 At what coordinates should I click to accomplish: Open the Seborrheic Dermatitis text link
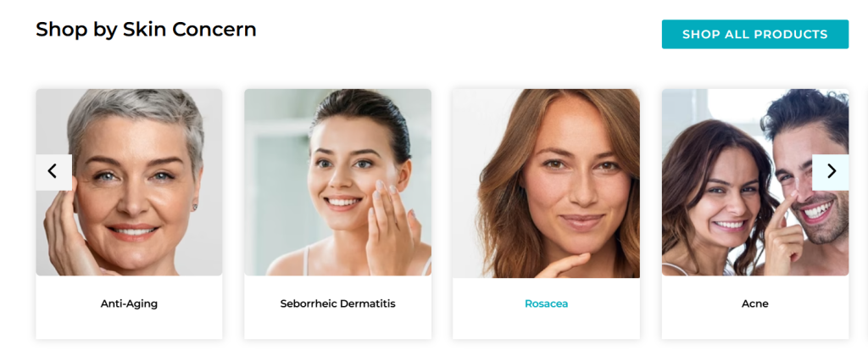[x=337, y=304]
